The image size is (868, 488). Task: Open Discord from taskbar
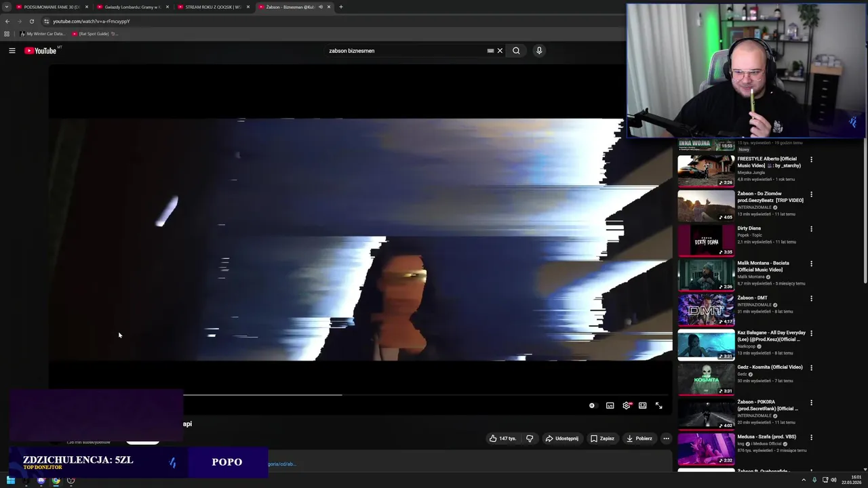(41, 481)
